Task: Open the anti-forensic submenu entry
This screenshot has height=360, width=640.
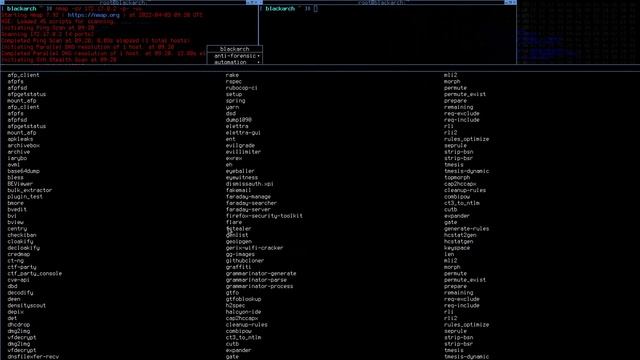Action: click(235, 56)
